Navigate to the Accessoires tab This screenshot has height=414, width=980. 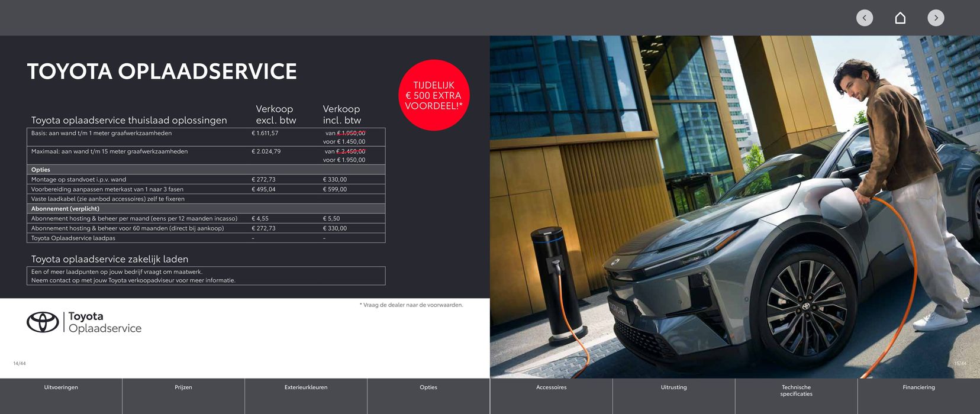point(551,387)
